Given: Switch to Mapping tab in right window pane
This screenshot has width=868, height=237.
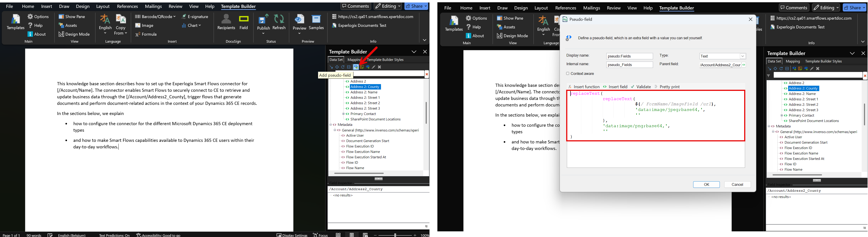Looking at the screenshot, I should [x=792, y=61].
